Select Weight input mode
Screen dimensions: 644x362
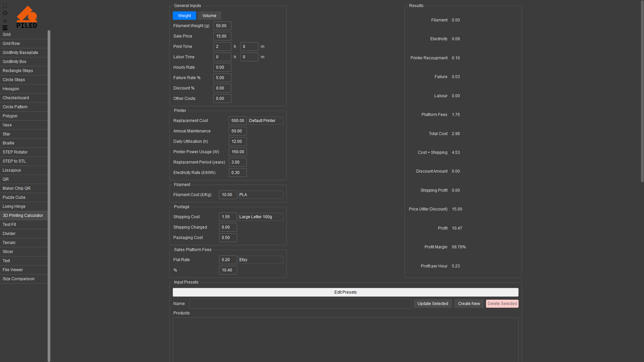point(184,16)
